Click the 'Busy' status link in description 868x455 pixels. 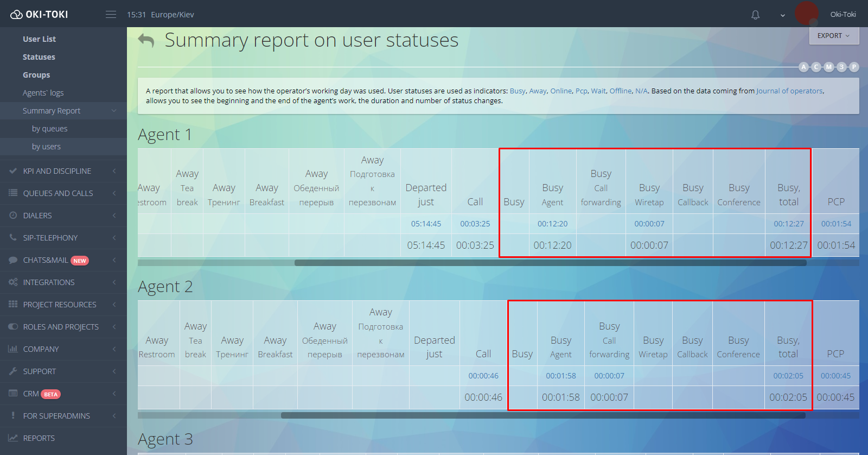point(517,91)
